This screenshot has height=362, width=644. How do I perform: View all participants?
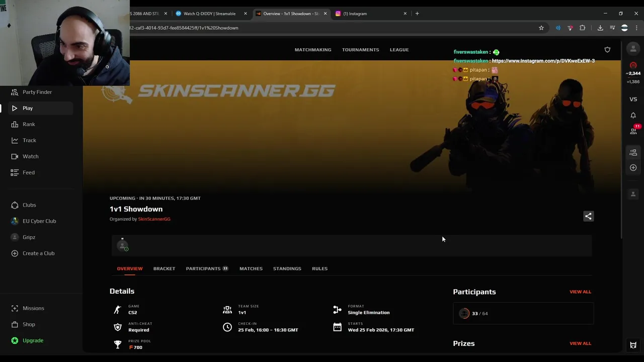pos(580,292)
